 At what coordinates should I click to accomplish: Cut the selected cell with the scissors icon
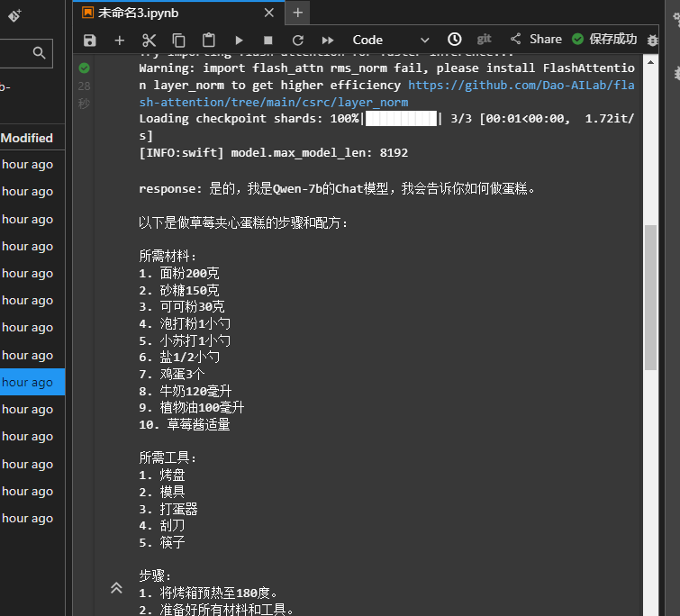click(x=149, y=41)
